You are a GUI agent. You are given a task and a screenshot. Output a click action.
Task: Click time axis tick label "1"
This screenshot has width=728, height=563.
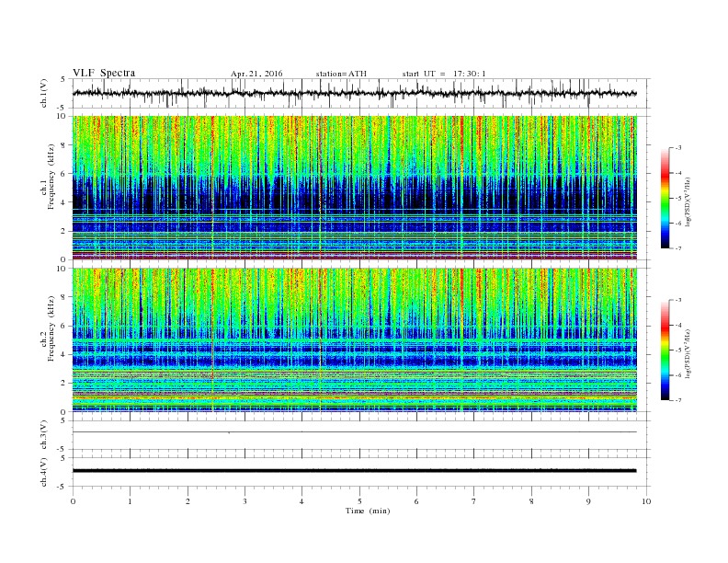130,501
